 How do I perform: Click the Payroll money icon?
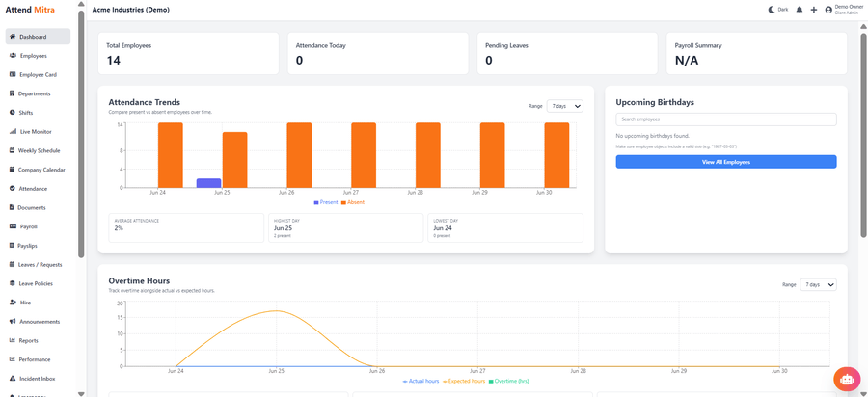[x=13, y=226]
